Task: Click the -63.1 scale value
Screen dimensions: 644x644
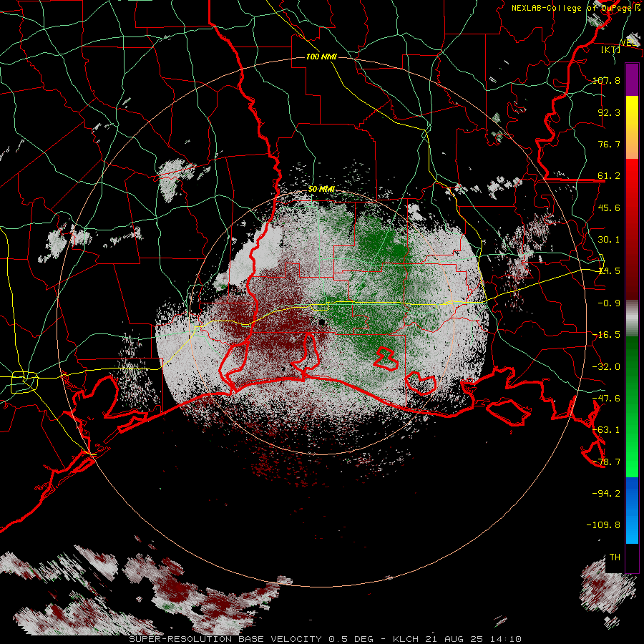Action: (x=606, y=430)
